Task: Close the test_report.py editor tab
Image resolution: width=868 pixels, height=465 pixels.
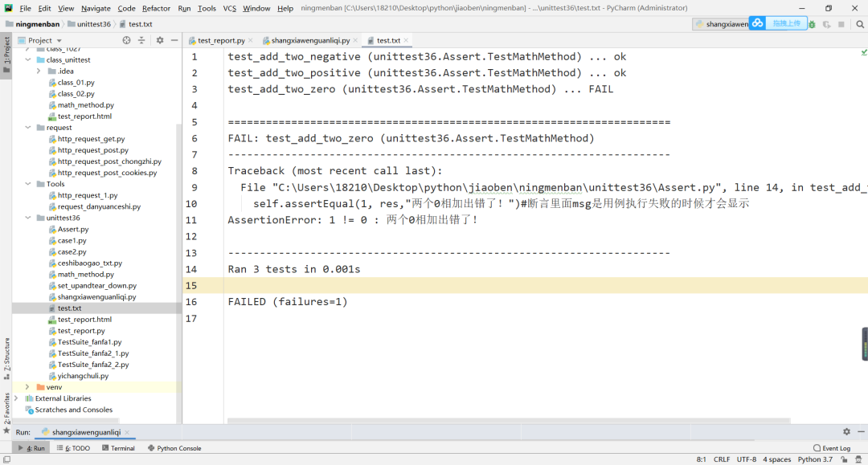Action: tap(251, 40)
